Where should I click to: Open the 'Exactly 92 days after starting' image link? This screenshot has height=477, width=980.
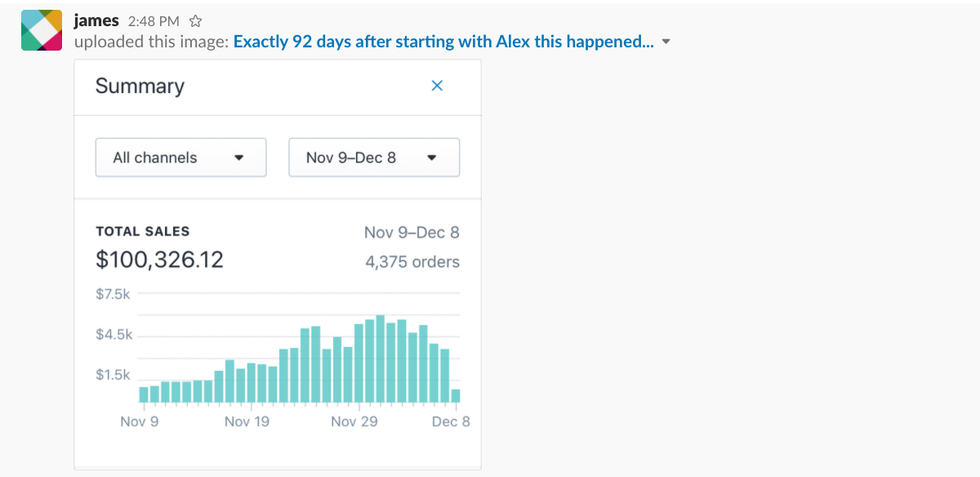click(443, 42)
